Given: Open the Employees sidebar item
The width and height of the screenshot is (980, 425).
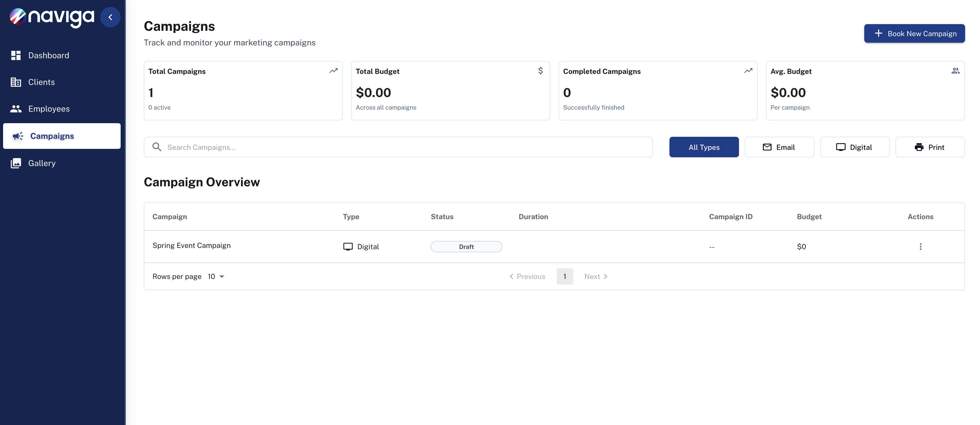Looking at the screenshot, I should click(49, 109).
